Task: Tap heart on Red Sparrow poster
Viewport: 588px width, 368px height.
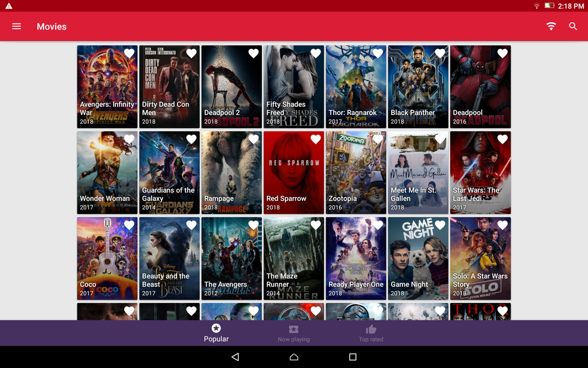Action: tap(316, 139)
